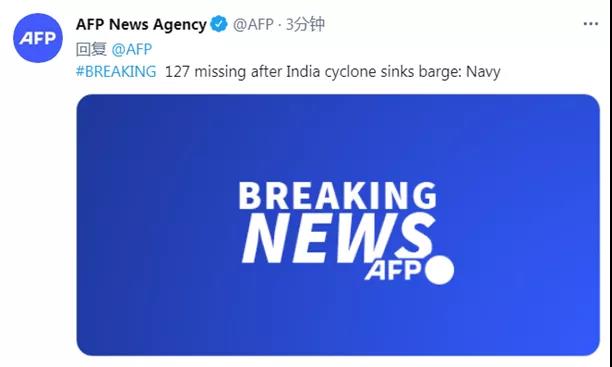Open the #BREAKING hashtag
Image resolution: width=612 pixels, height=367 pixels.
click(x=116, y=72)
